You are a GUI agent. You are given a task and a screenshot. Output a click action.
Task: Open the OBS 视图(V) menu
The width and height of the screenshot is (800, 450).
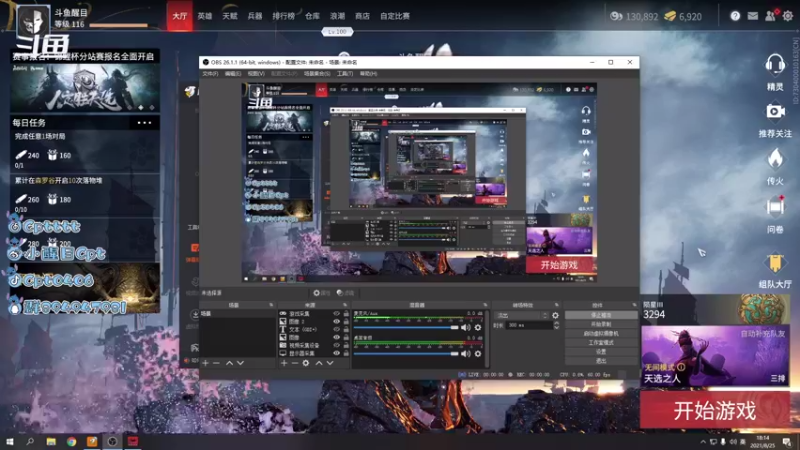[256, 74]
